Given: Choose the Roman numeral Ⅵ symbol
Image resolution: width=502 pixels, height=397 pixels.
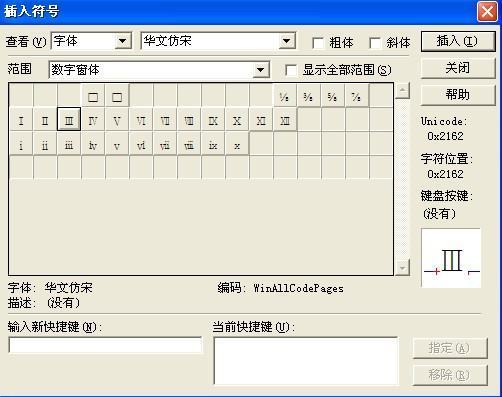Looking at the screenshot, I should 141,119.
